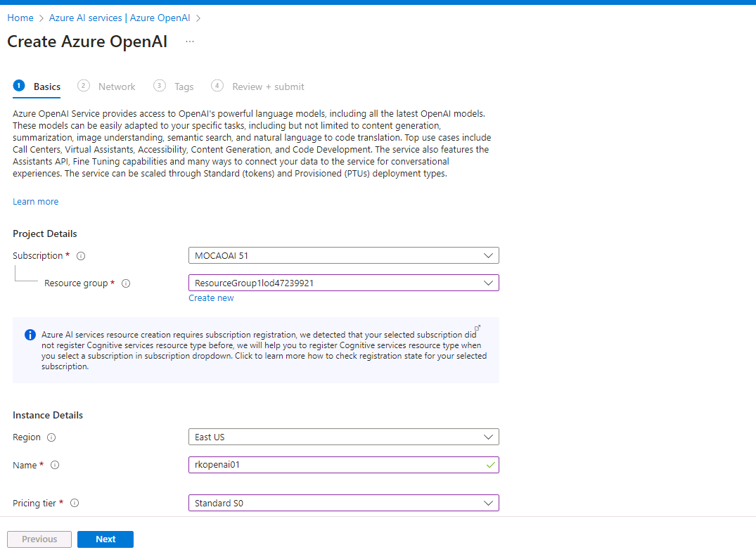Screen dimensions: 756x557
Task: Click the blue info icon in registration notice
Action: (30, 335)
